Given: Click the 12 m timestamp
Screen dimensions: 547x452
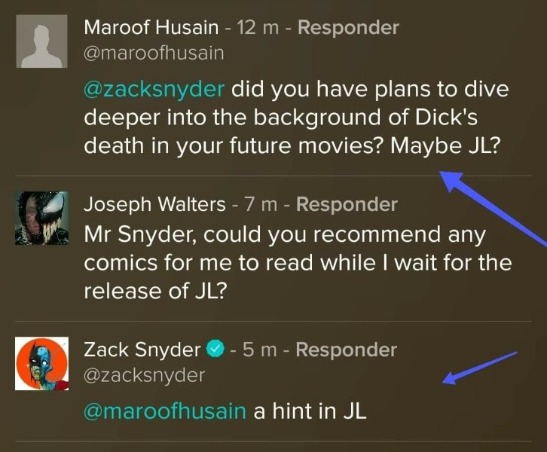Looking at the screenshot, I should (x=258, y=28).
